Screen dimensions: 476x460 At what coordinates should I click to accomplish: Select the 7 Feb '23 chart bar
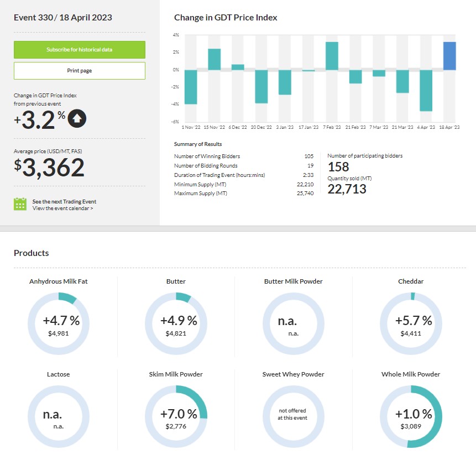point(332,56)
